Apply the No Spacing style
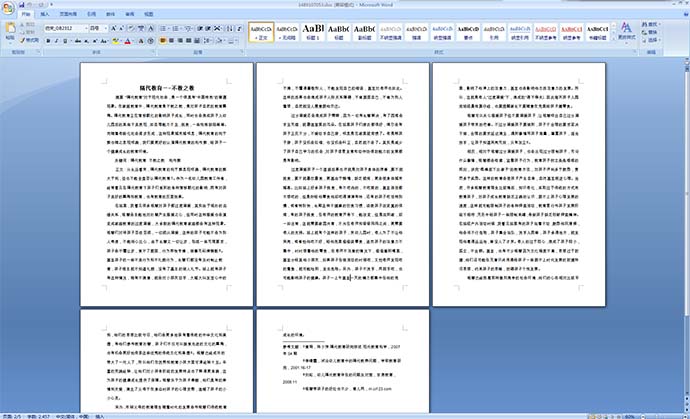The width and height of the screenshot is (690, 419). click(287, 32)
